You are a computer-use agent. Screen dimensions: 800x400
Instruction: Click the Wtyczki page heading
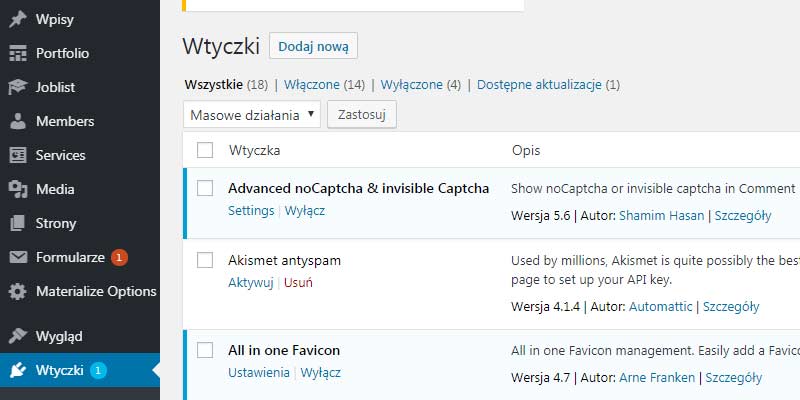(221, 46)
